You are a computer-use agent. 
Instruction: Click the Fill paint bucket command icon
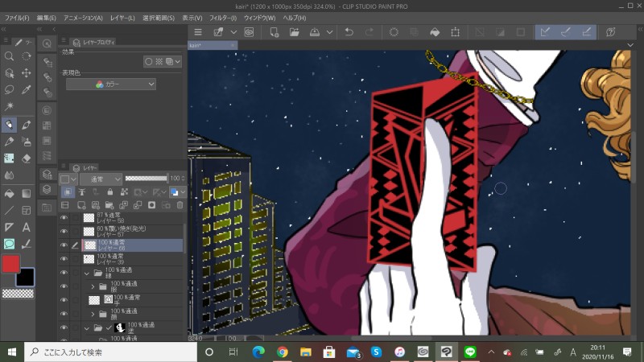[x=435, y=32]
